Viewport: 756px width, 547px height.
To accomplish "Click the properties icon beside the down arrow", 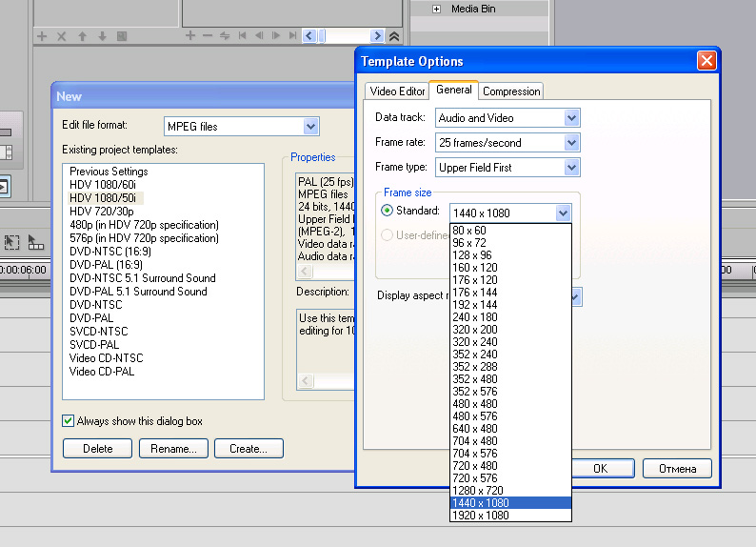I will [122, 36].
